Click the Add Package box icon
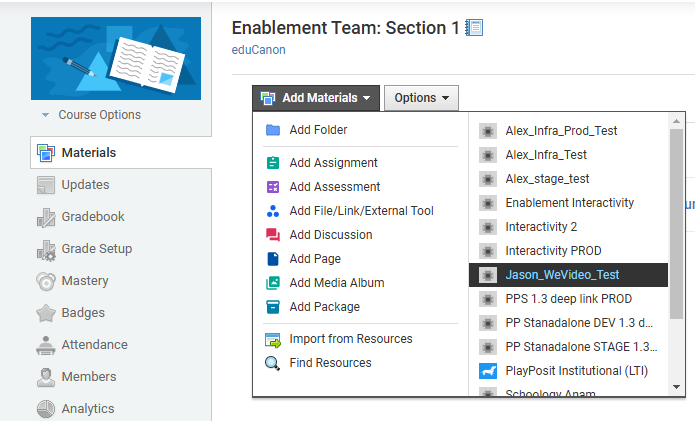Screen dimensions: 695x421 [273, 306]
